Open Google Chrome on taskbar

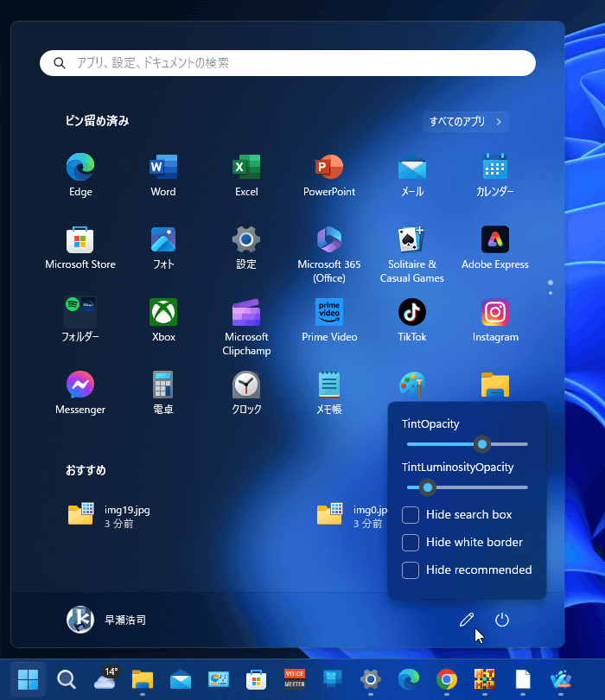(447, 679)
